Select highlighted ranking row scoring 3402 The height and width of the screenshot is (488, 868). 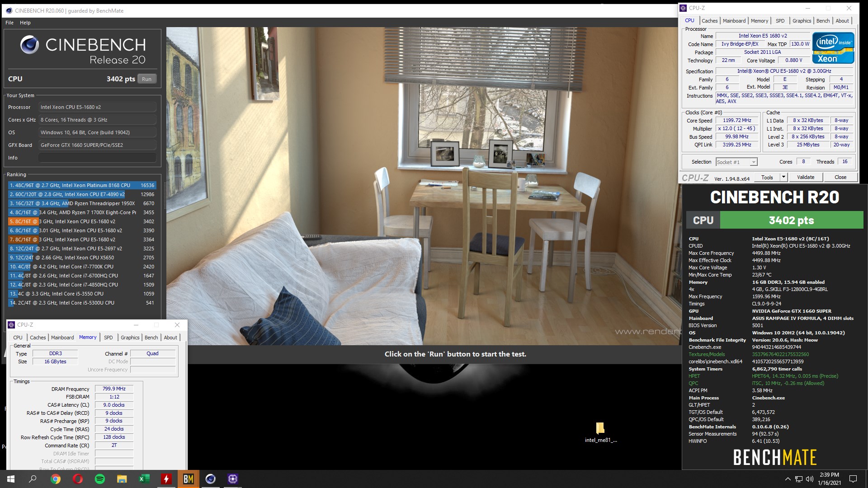(82, 221)
